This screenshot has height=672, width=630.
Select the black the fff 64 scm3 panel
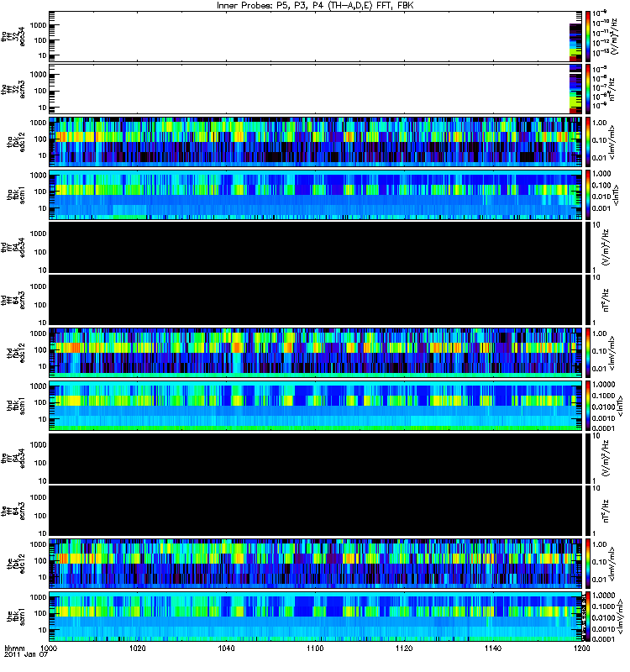316,511
